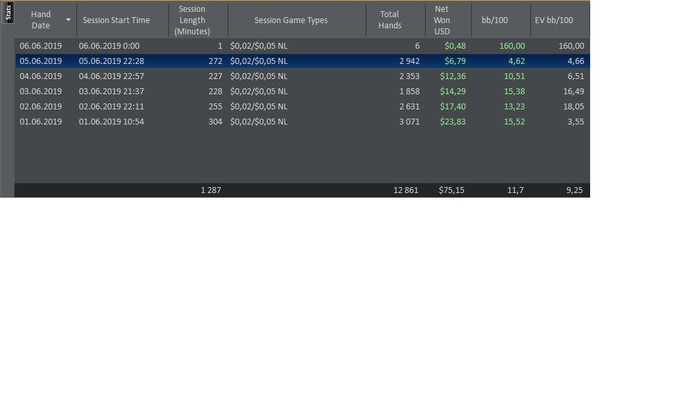Click net won value $14,29

coord(453,91)
